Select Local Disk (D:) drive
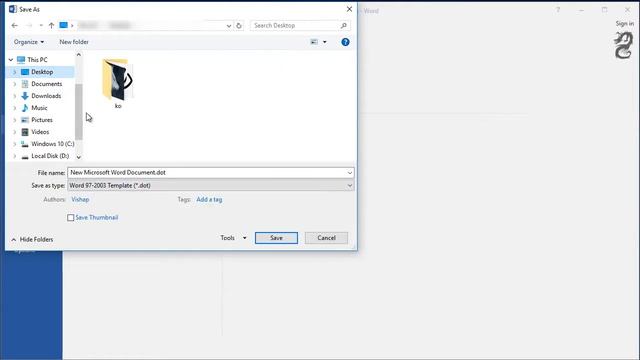The width and height of the screenshot is (640, 360). (x=50, y=156)
